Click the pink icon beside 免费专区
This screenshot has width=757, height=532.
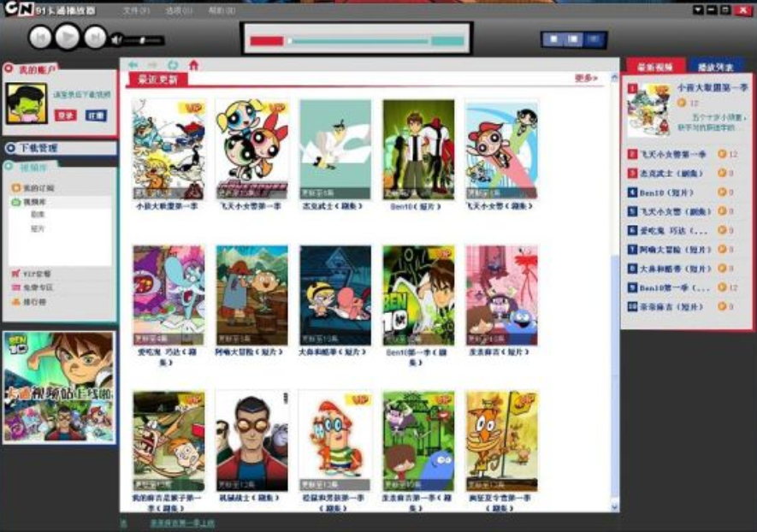coord(16,287)
